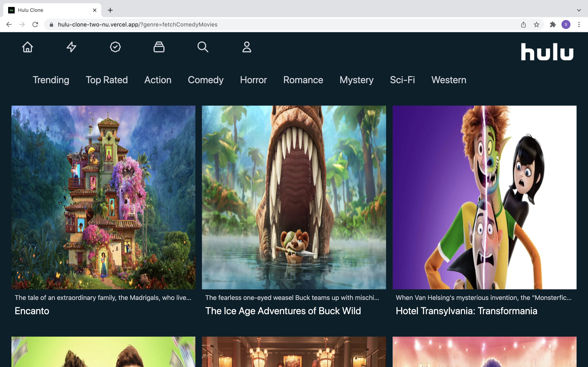This screenshot has width=588, height=367.
Task: Select the Horror genre tab
Action: point(253,80)
